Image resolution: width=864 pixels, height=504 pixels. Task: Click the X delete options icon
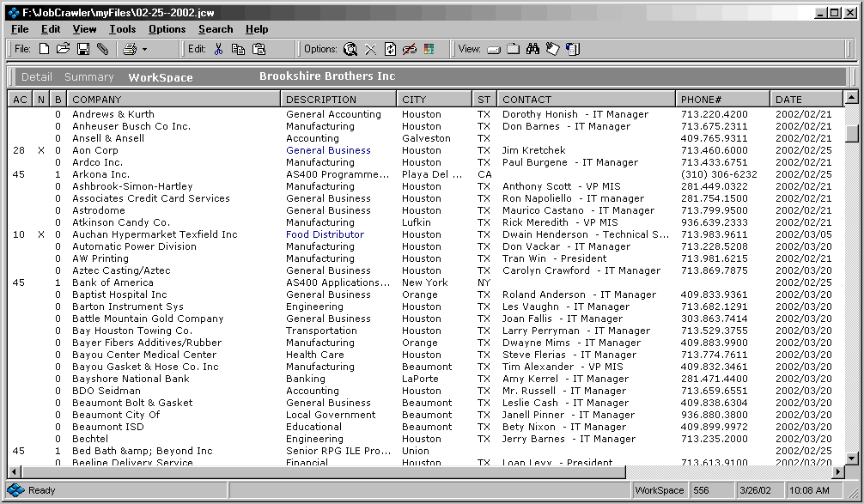pos(371,50)
